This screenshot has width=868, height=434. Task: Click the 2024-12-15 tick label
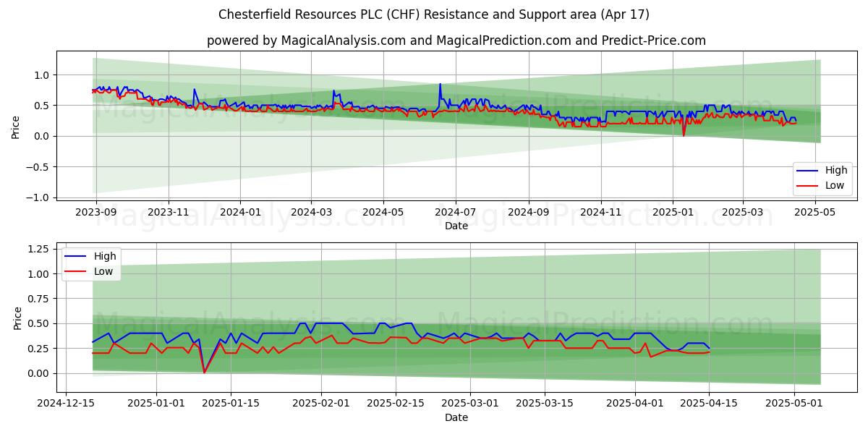(67, 404)
